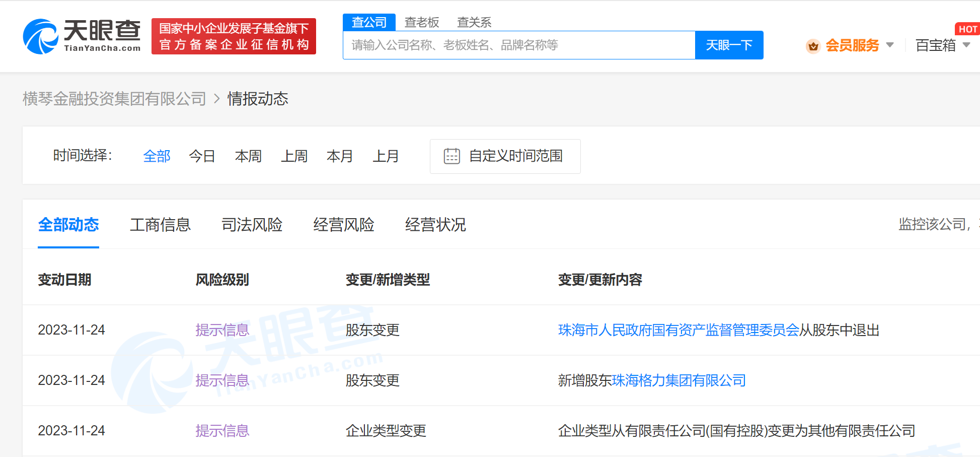
Task: Select the 经营状况 tab
Action: pos(435,225)
